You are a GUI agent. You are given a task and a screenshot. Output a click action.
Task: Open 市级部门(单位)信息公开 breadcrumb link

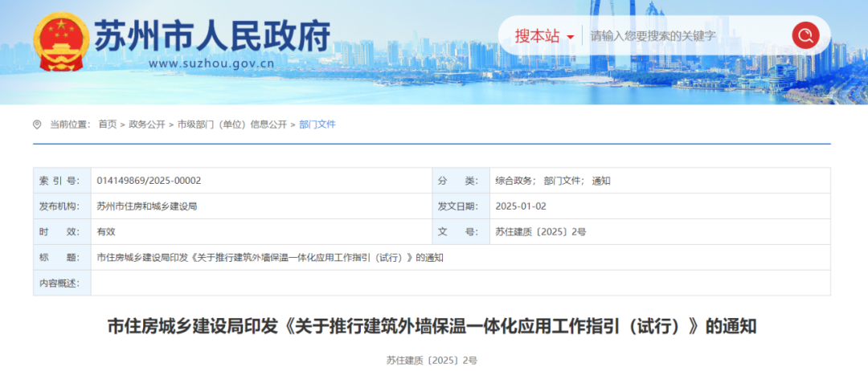point(231,124)
